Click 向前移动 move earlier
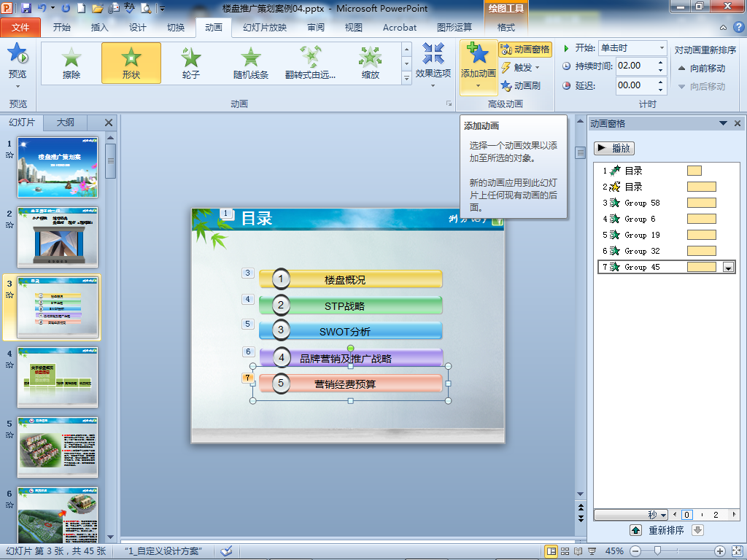 702,69
